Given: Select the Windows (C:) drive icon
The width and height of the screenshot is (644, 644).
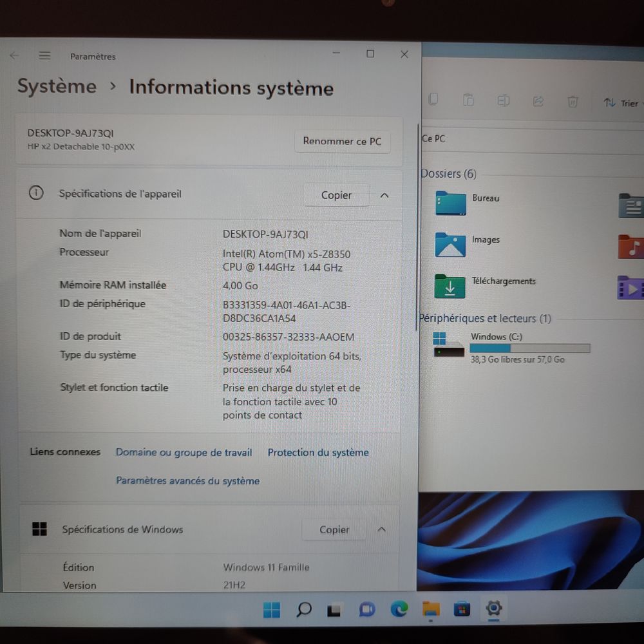Looking at the screenshot, I should tap(448, 345).
